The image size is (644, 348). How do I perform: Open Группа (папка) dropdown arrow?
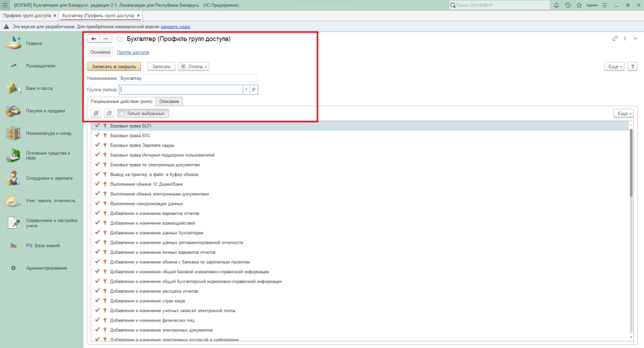tap(246, 90)
